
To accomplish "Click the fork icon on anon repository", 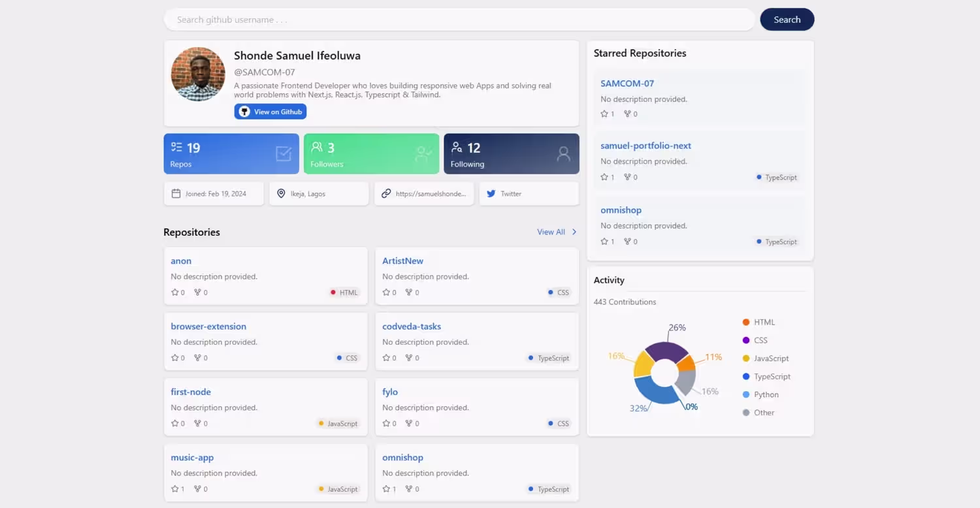I will click(x=197, y=293).
